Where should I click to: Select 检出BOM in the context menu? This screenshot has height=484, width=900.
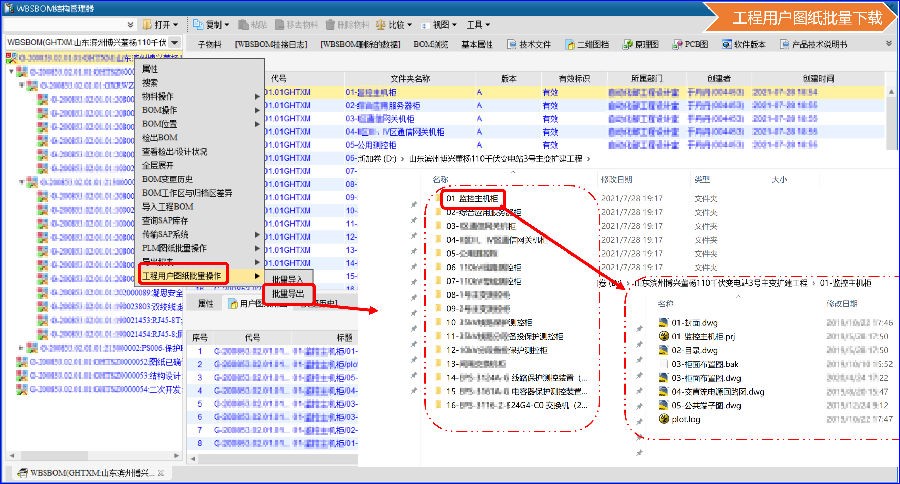(160, 137)
